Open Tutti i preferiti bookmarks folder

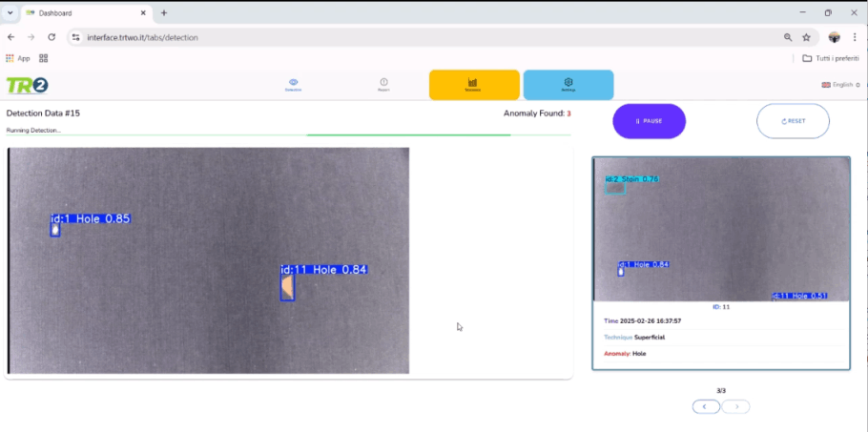tap(833, 58)
